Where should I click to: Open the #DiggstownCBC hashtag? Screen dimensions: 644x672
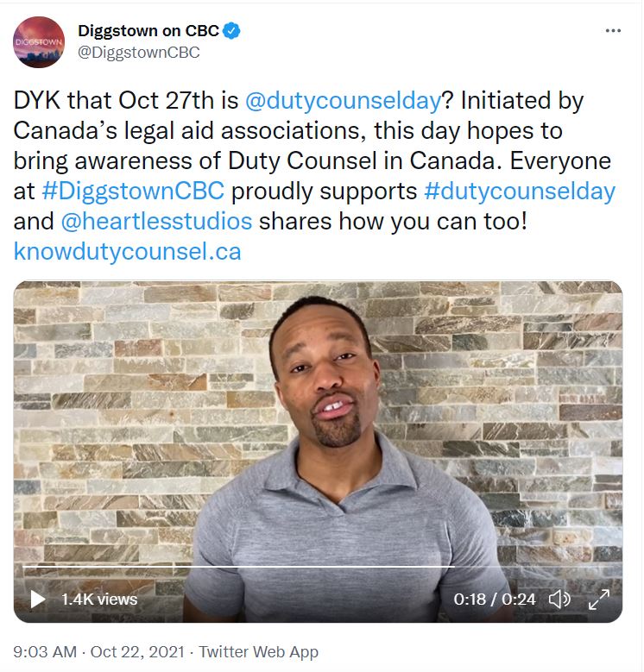(x=133, y=192)
